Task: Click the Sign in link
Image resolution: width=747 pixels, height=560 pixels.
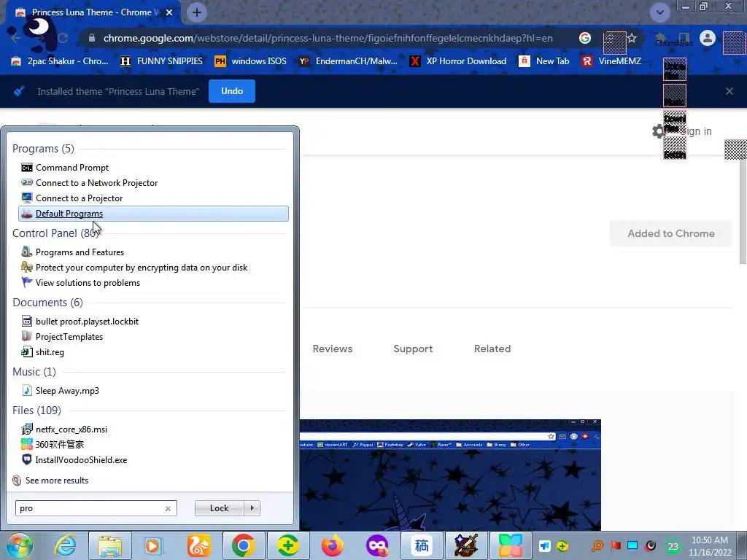Action: click(696, 131)
